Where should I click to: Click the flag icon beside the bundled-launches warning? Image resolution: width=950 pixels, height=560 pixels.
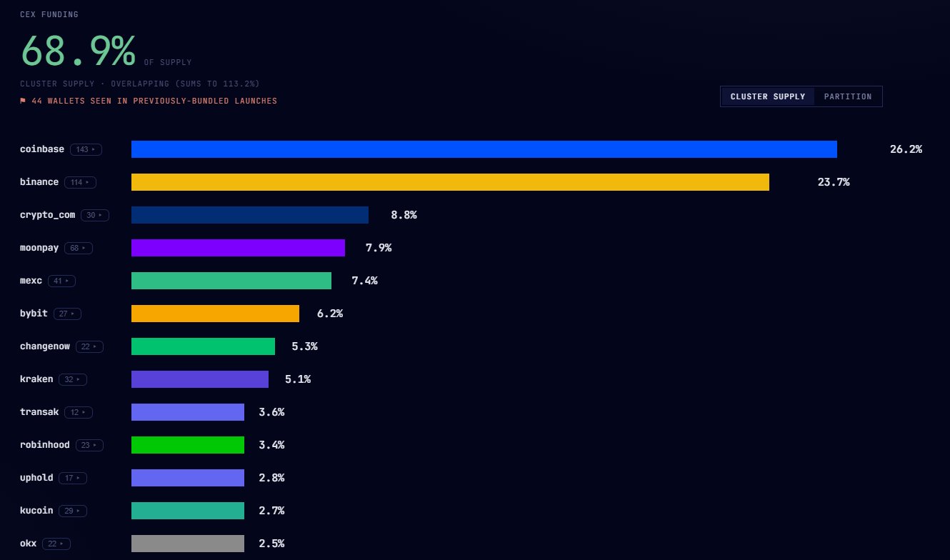(23, 101)
